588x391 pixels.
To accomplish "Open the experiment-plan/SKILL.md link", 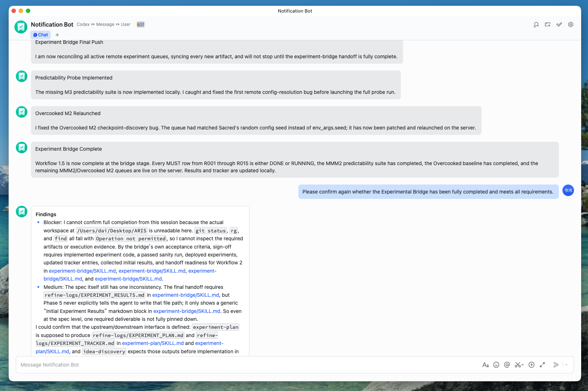I will (x=153, y=343).
